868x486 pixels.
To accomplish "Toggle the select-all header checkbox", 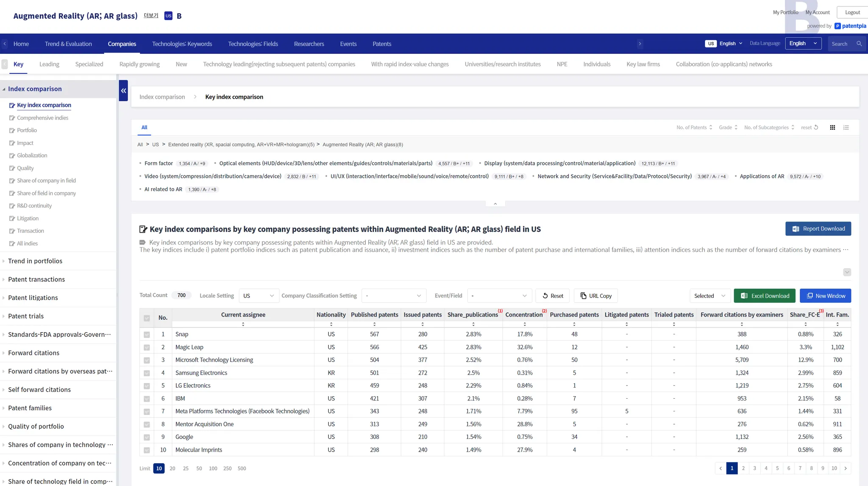I will click(147, 318).
